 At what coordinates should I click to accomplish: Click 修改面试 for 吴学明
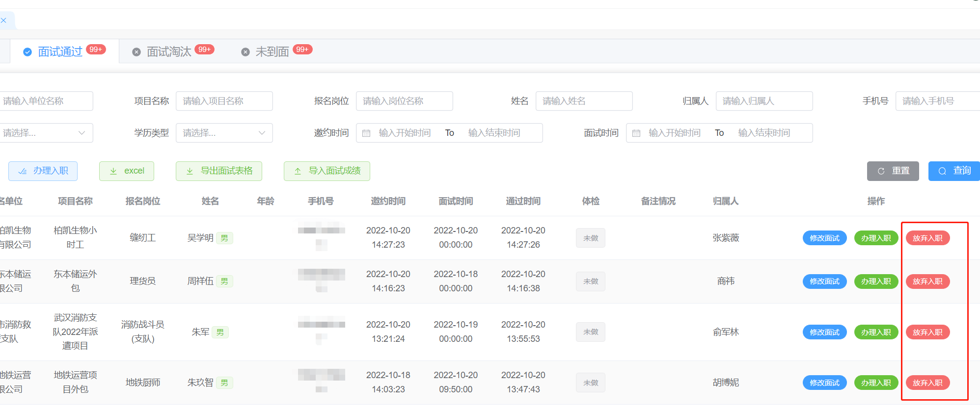[x=825, y=238]
